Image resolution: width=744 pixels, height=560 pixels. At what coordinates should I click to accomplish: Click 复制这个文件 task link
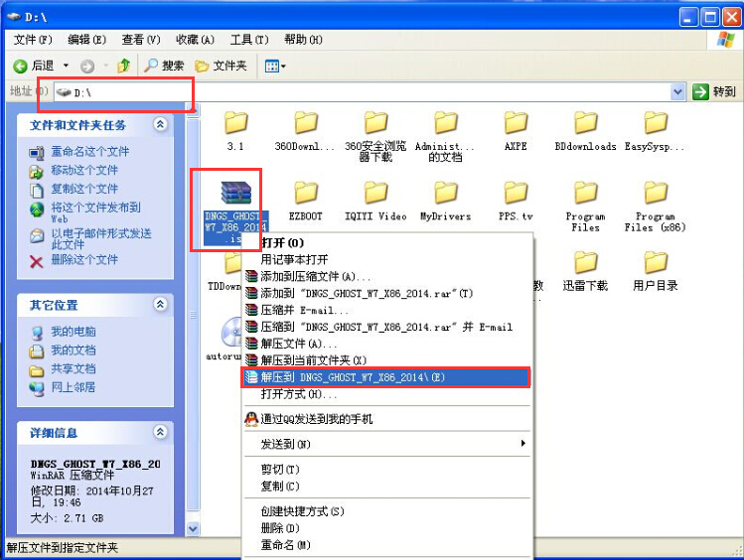coord(84,189)
